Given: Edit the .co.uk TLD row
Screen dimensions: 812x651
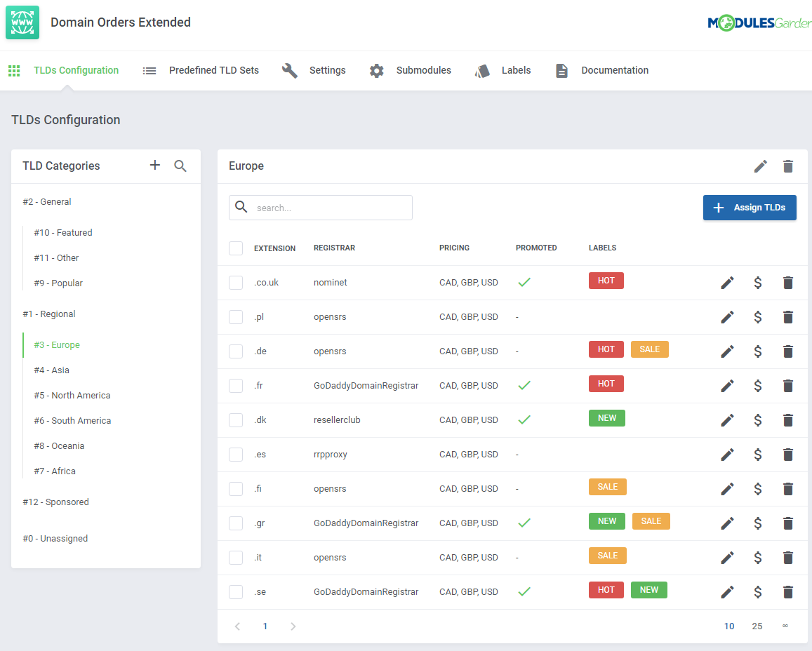Looking at the screenshot, I should (727, 283).
